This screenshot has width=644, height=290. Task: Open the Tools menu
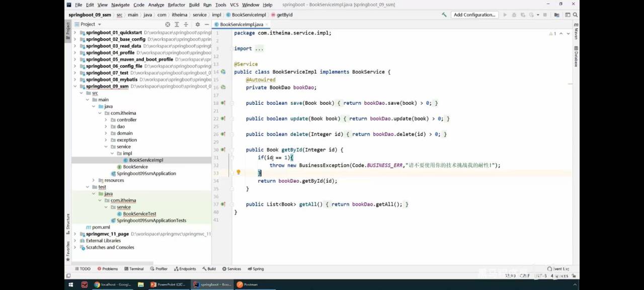(220, 5)
